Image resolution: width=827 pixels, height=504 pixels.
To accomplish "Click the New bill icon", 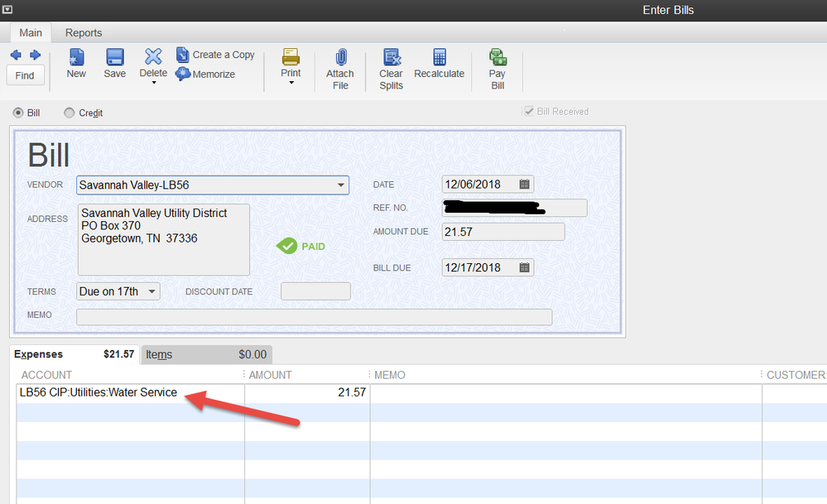I will click(76, 57).
